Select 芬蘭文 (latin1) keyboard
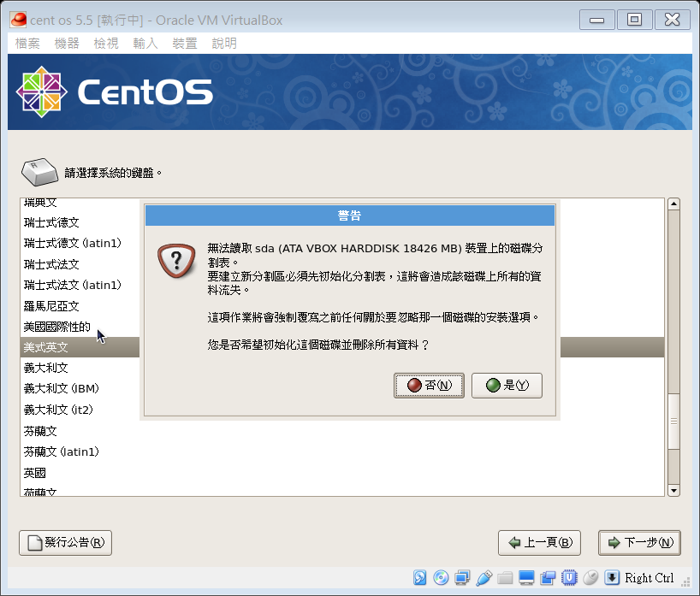 point(61,451)
